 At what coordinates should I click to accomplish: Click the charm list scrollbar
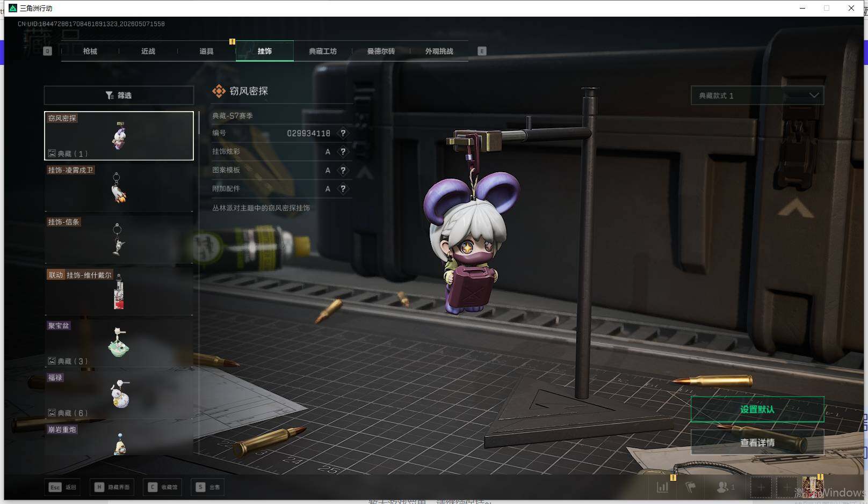pos(199,123)
